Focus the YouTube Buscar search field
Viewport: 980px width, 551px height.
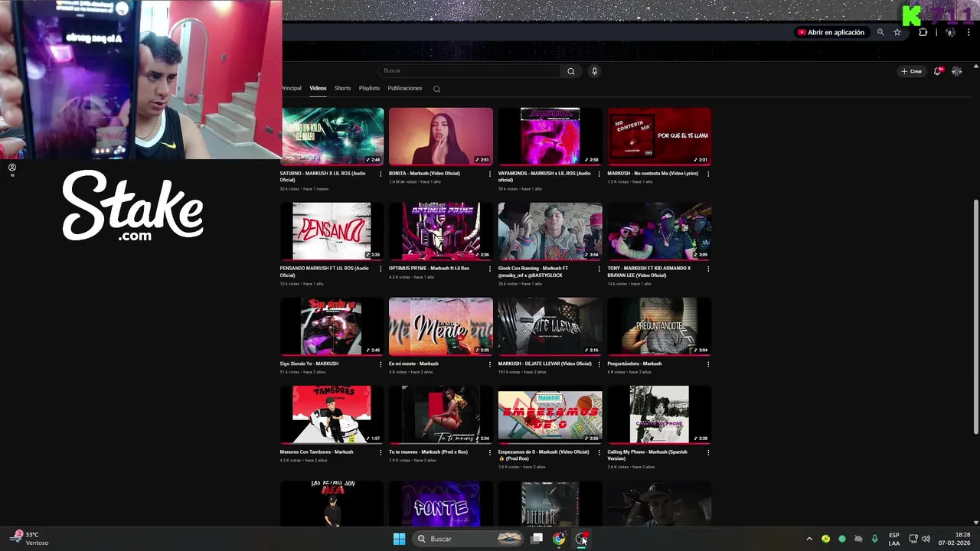point(471,71)
